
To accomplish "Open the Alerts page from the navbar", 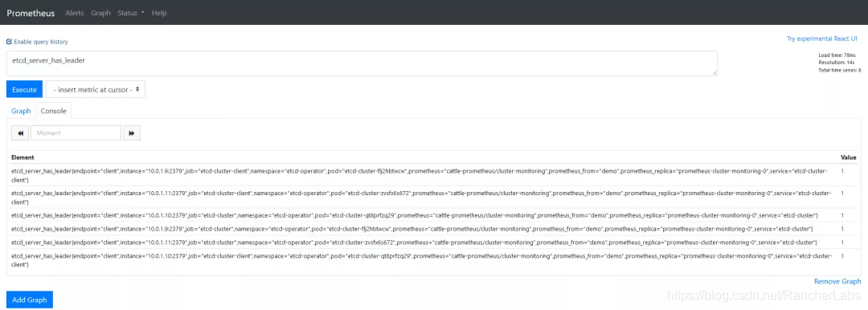I will [x=75, y=13].
